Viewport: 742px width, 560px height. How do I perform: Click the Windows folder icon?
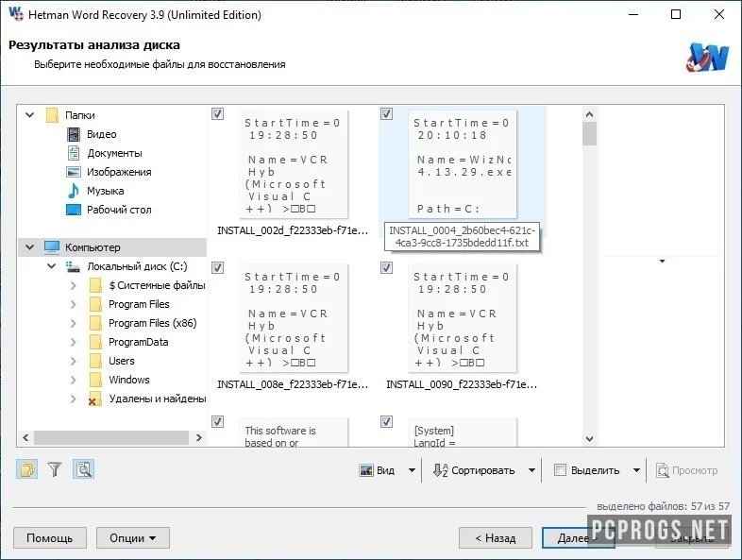tap(95, 380)
